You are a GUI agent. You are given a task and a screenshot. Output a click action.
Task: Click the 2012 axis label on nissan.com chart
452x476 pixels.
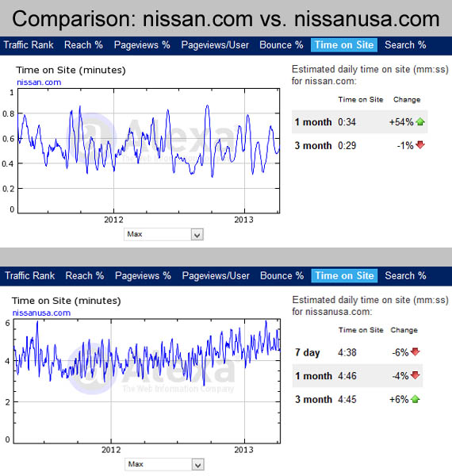tap(113, 220)
